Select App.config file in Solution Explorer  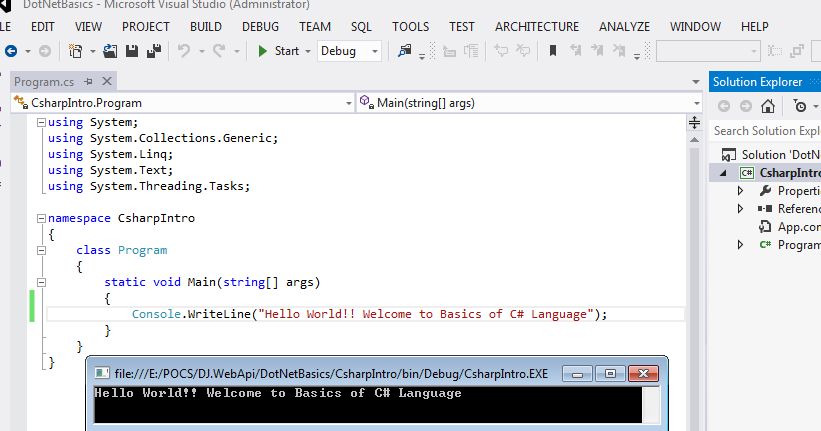798,227
